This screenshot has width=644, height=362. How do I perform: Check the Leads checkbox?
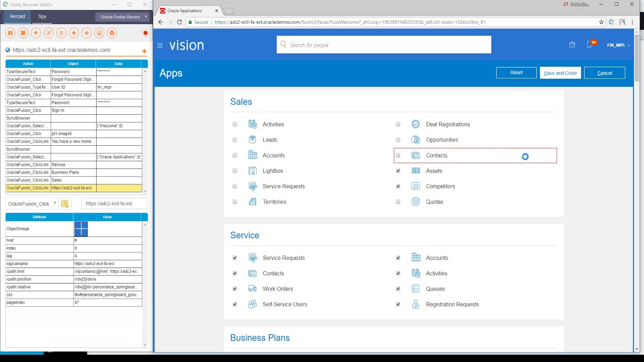[235, 140]
